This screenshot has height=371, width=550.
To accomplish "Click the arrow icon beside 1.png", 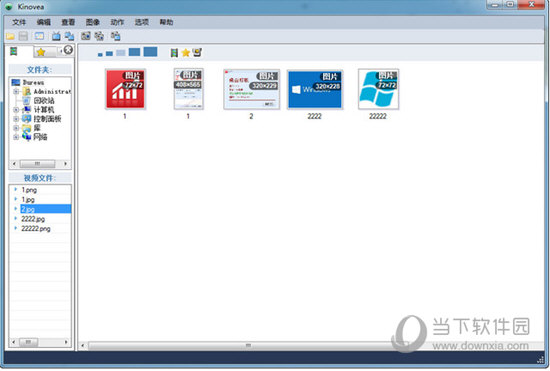I will [15, 189].
